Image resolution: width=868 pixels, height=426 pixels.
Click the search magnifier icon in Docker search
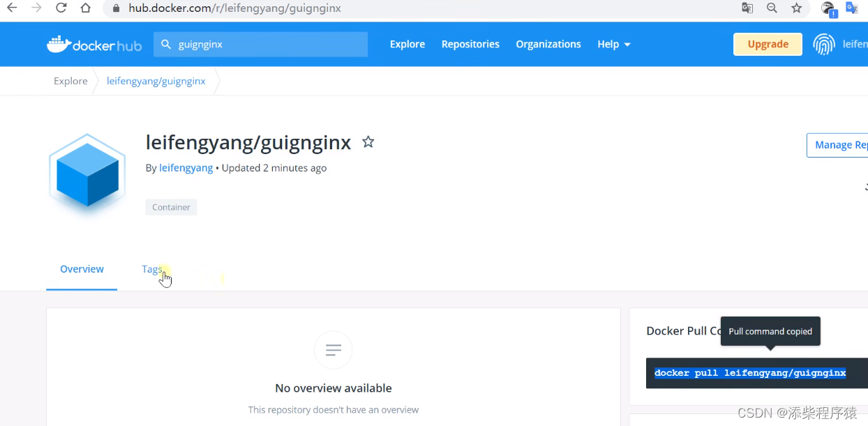coord(166,44)
